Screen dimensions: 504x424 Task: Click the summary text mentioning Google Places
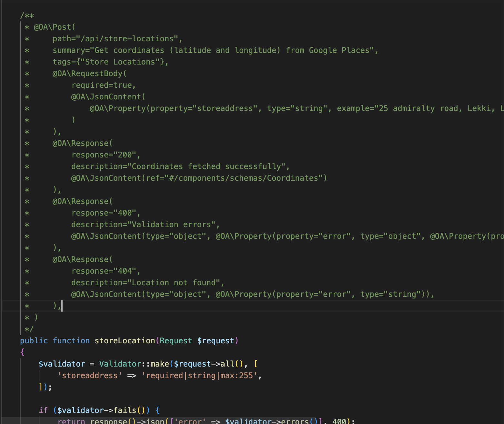coord(215,50)
